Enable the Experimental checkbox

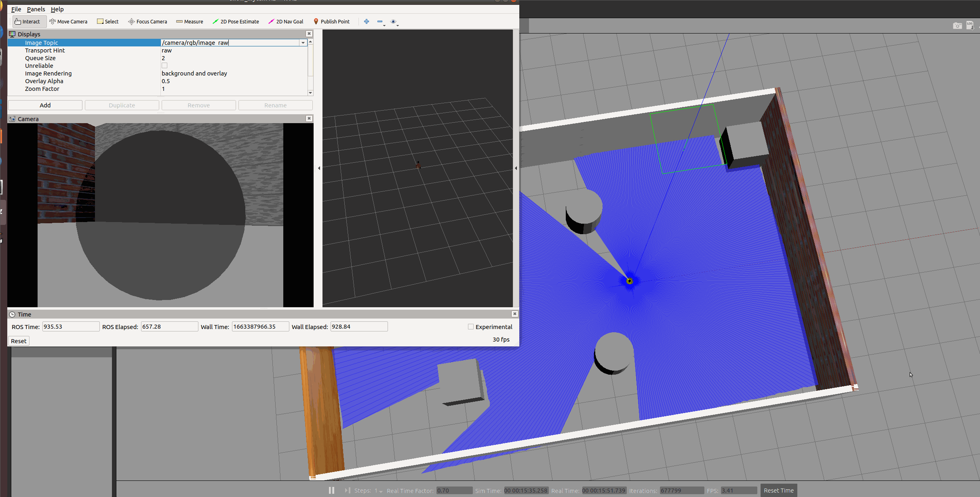pyautogui.click(x=471, y=327)
